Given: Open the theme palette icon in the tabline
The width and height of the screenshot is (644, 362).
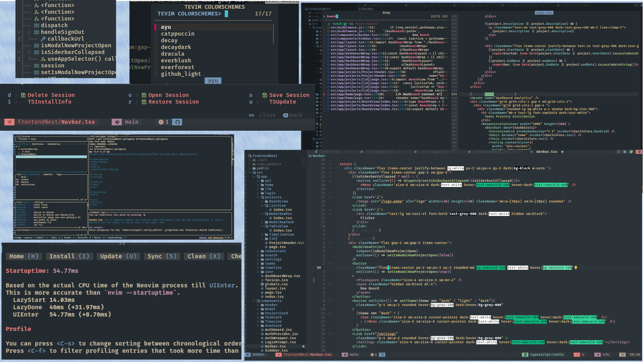Looking at the screenshot, I should pyautogui.click(x=631, y=152).
